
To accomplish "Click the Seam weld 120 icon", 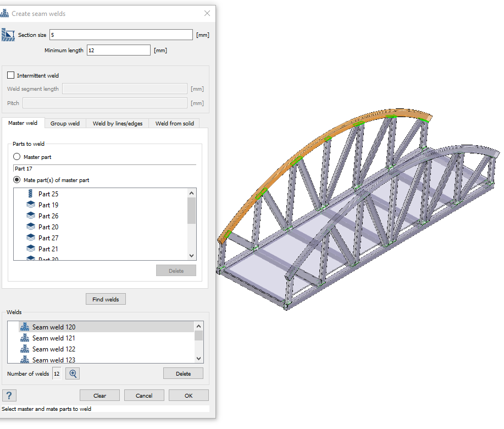I will coord(24,327).
